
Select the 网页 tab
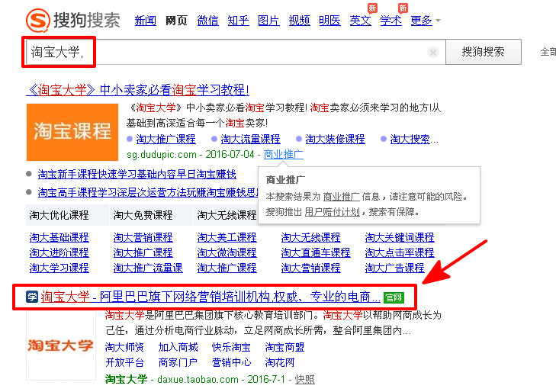pyautogui.click(x=176, y=21)
